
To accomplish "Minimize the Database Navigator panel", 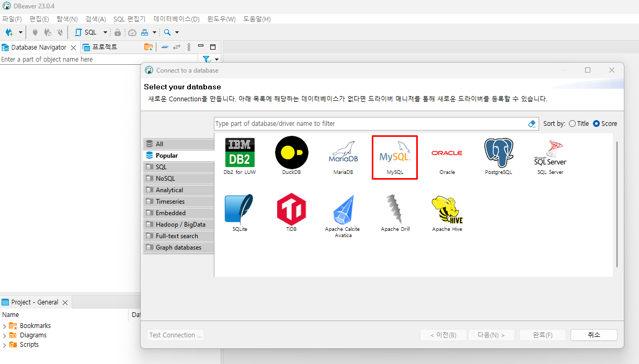I will [201, 46].
